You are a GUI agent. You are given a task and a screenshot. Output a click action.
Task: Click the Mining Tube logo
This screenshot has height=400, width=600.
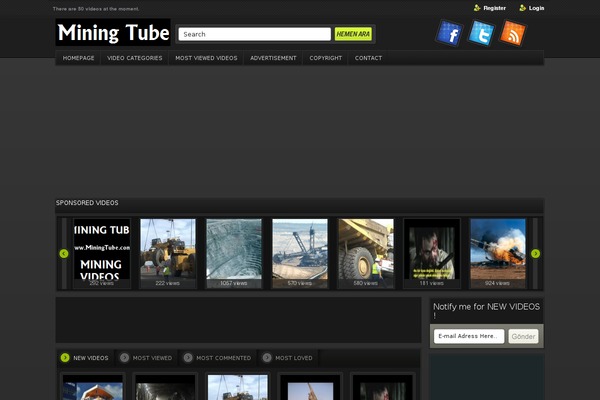point(113,33)
